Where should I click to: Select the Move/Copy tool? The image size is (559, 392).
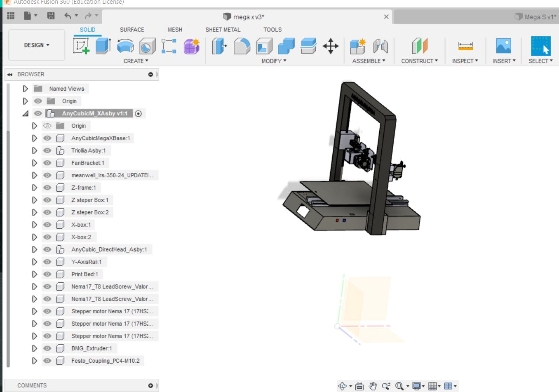pos(331,47)
